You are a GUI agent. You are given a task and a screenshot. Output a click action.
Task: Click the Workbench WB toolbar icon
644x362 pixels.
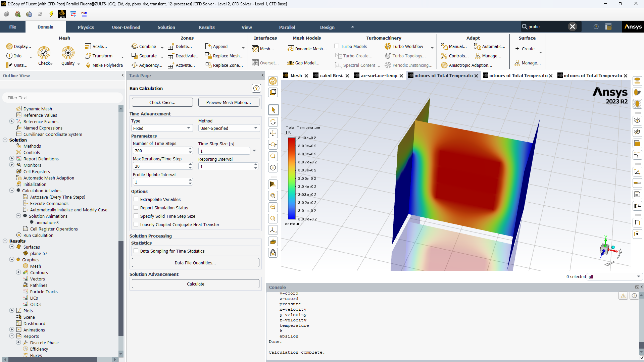pos(62,14)
